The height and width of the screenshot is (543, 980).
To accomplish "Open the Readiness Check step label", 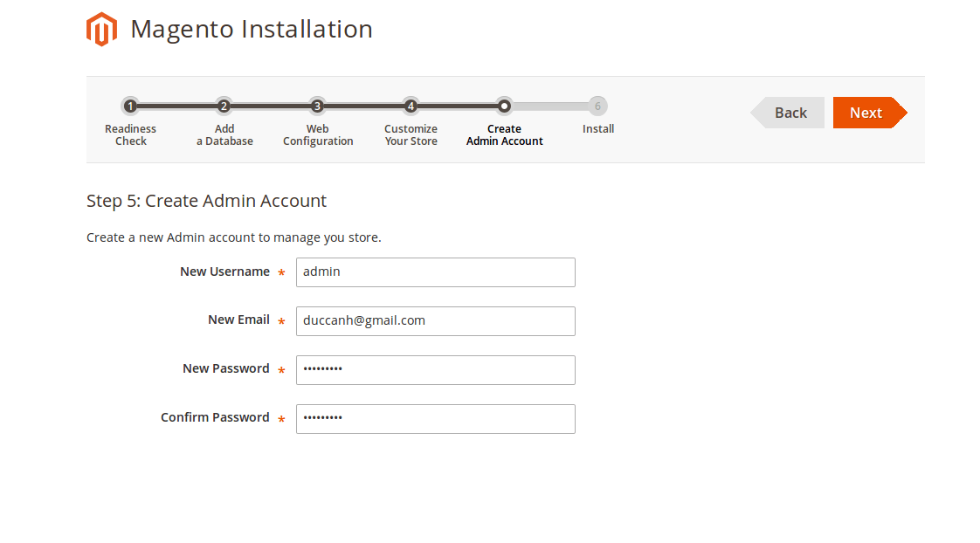I will 131,135.
